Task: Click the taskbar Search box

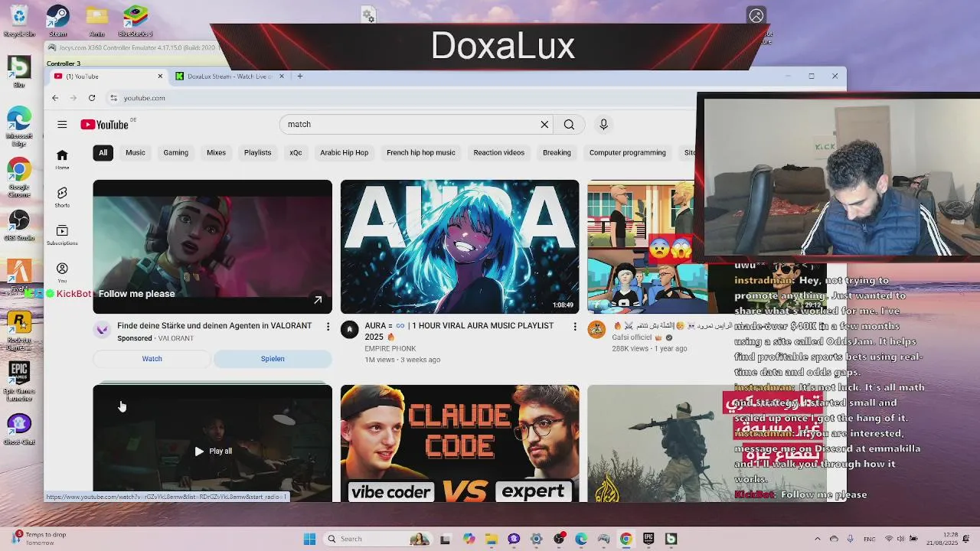Action: coord(377,539)
